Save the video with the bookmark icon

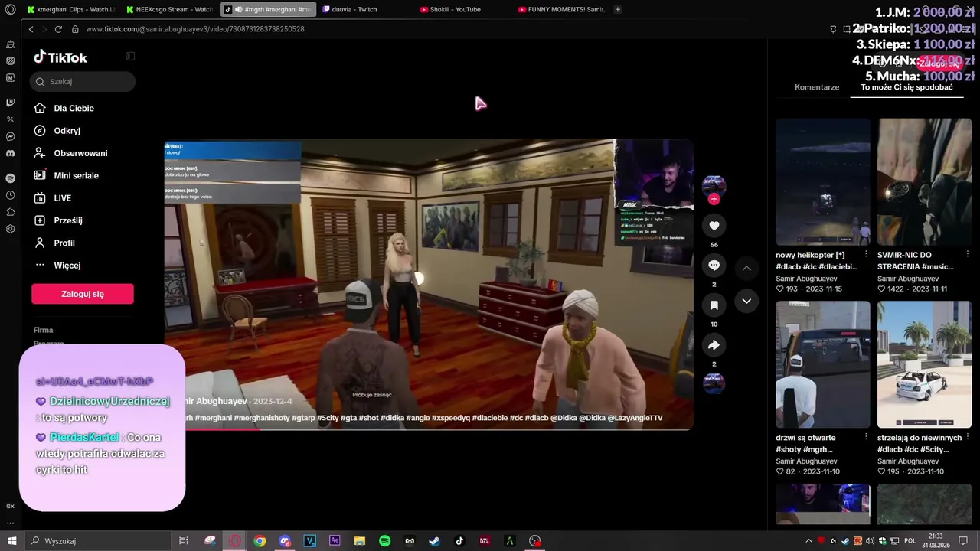[x=714, y=305]
